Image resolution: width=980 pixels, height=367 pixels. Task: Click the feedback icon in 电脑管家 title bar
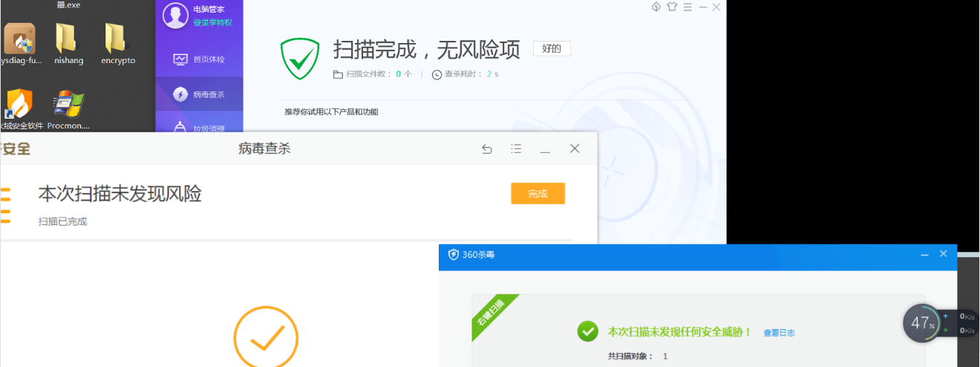click(x=656, y=7)
